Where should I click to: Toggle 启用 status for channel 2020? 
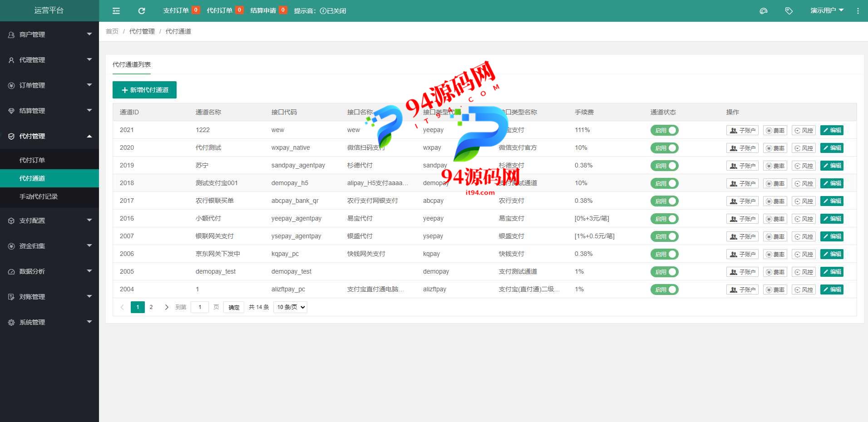point(664,148)
